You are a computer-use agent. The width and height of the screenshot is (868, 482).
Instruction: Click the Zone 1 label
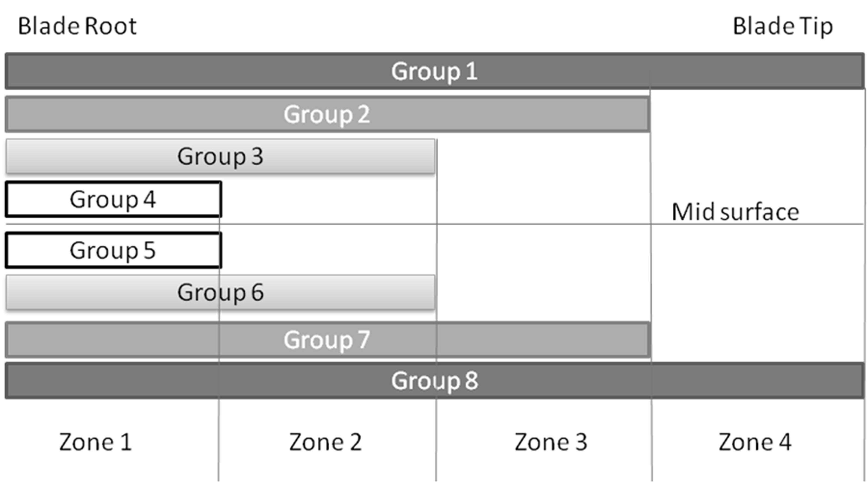point(96,442)
